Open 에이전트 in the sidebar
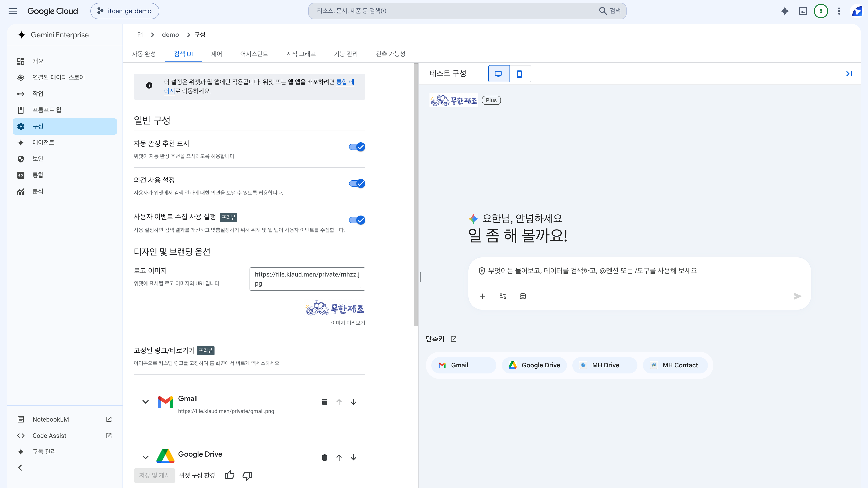 [x=65, y=143]
